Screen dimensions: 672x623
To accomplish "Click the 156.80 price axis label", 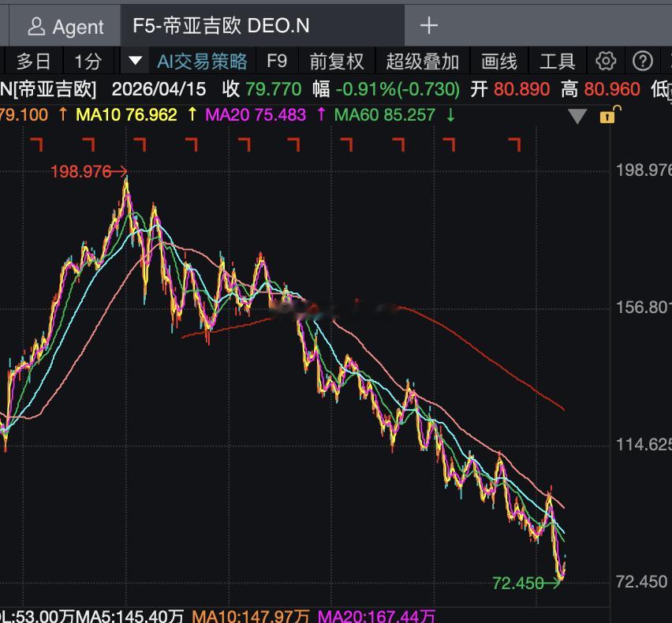I will pos(644,308).
